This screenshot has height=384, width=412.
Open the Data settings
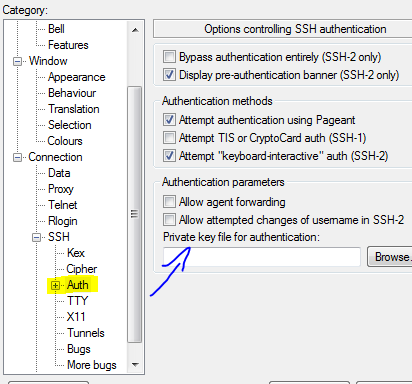tap(59, 173)
